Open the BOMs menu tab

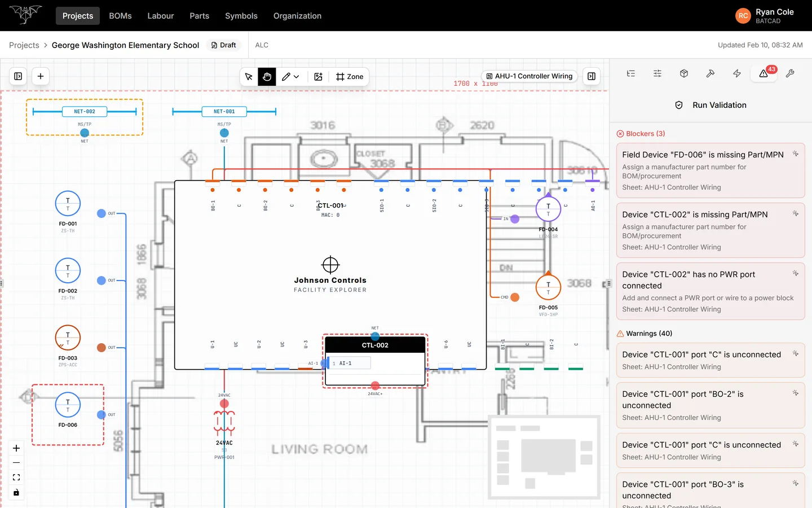pos(120,16)
